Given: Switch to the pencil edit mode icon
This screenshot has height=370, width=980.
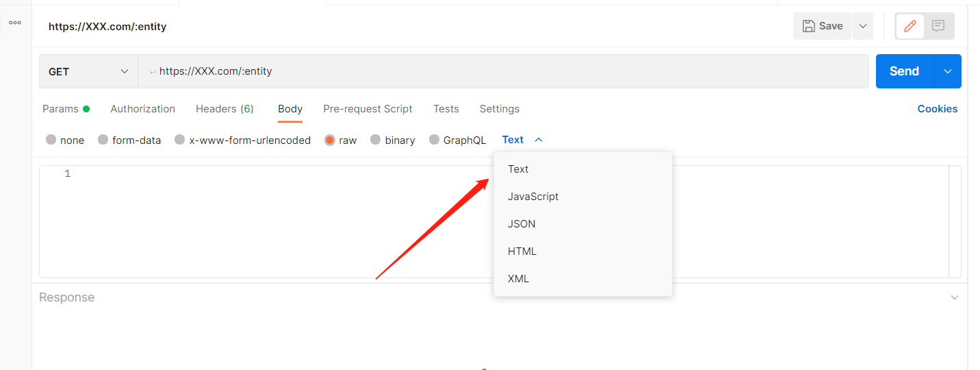Looking at the screenshot, I should pyautogui.click(x=910, y=26).
